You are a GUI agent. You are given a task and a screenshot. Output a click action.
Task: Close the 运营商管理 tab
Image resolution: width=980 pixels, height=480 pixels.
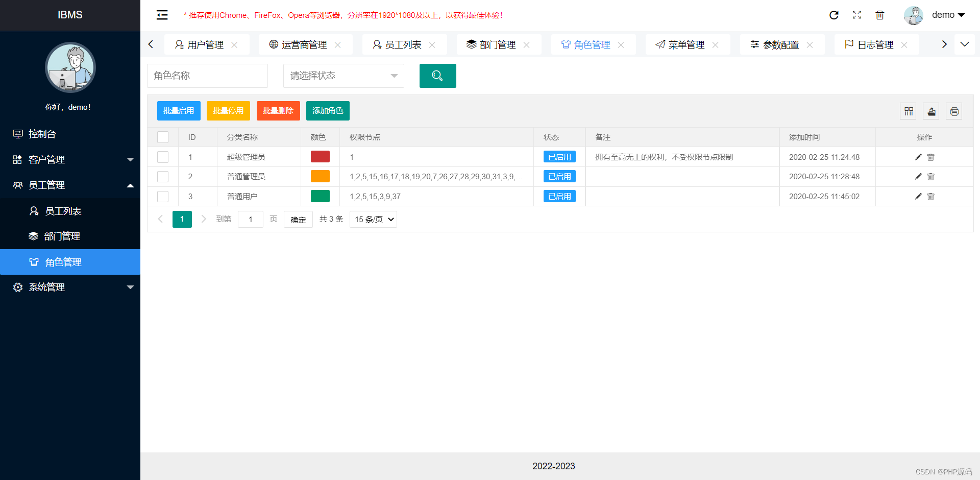click(x=337, y=45)
